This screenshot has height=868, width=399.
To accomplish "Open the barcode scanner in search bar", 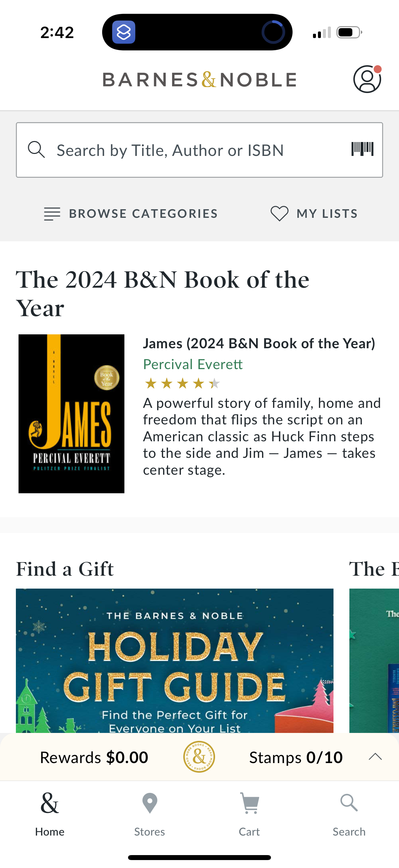I will point(362,149).
